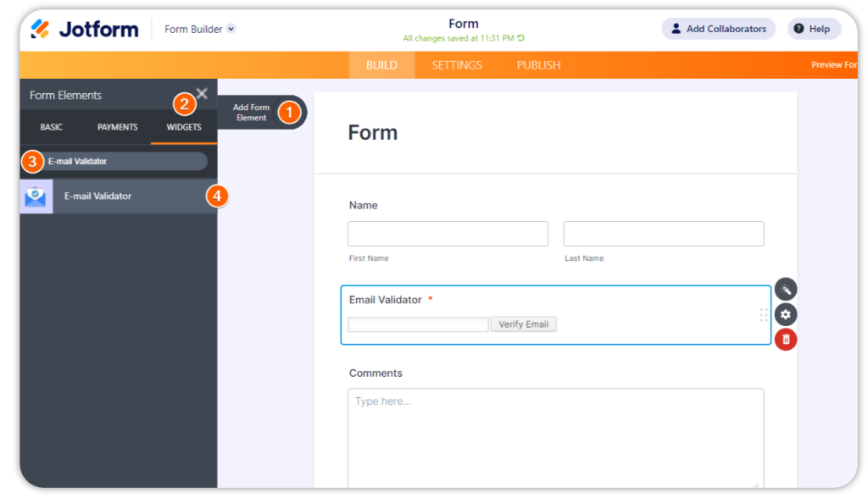Open widget wizard wand icon
The width and height of the screenshot is (868, 498).
[786, 290]
